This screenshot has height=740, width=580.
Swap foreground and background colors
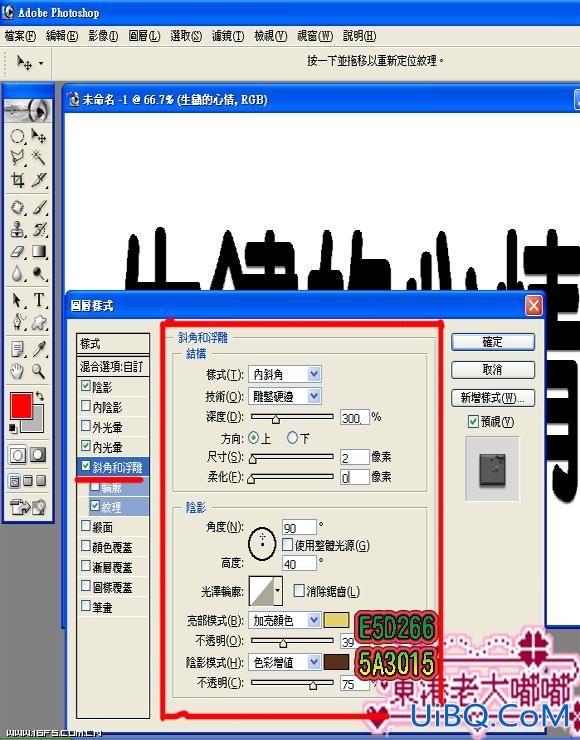click(41, 396)
